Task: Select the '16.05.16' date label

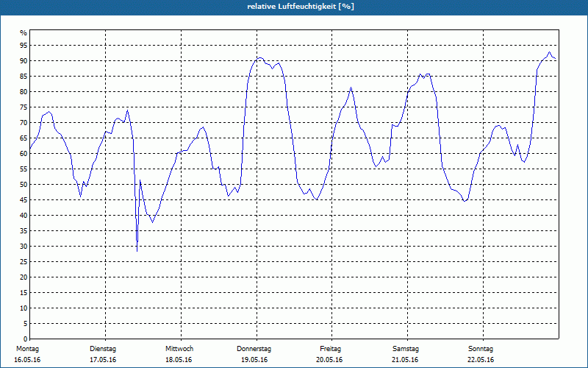Action: point(27,360)
